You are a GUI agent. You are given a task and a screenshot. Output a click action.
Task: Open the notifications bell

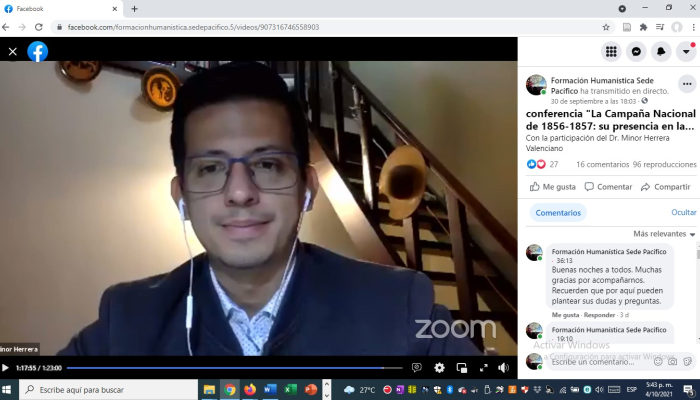[x=661, y=51]
